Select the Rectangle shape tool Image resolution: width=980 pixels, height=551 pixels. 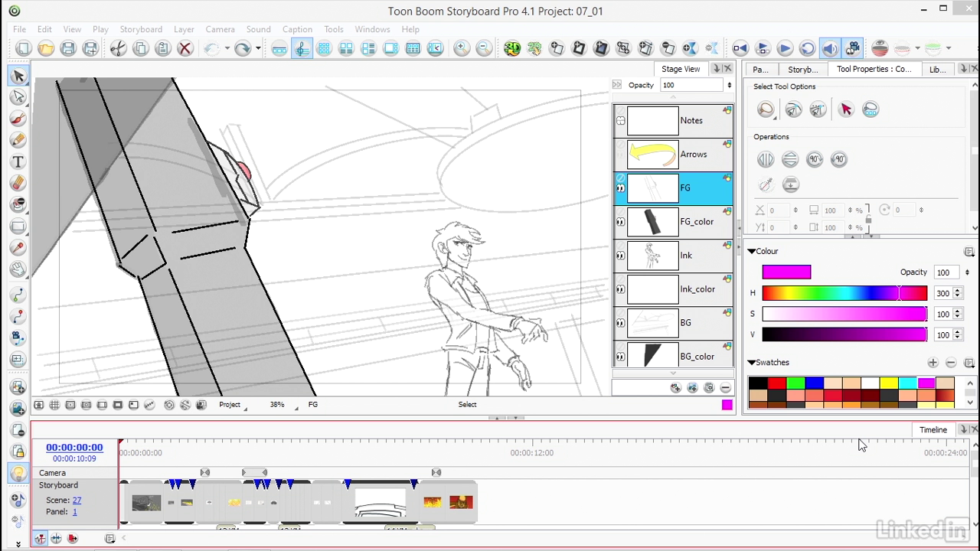point(18,226)
